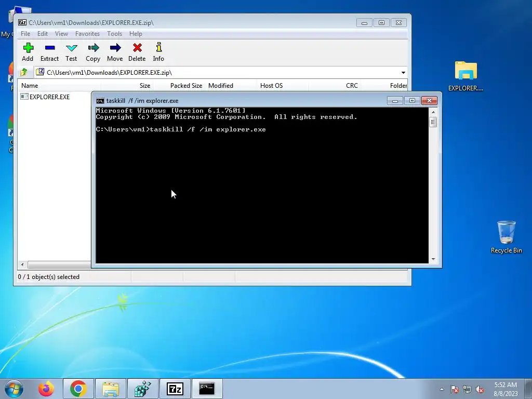Open the Action Center flag tray icon
The image size is (532, 399).
[454, 389]
